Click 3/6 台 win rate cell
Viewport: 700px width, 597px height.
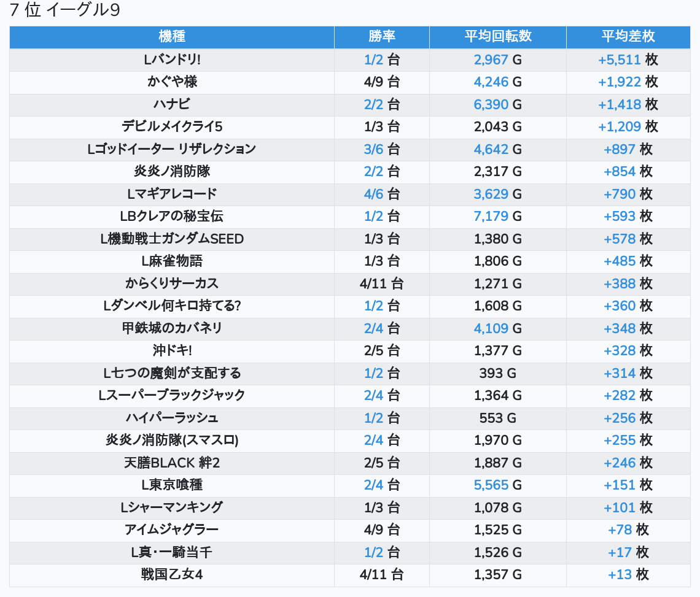(x=382, y=149)
